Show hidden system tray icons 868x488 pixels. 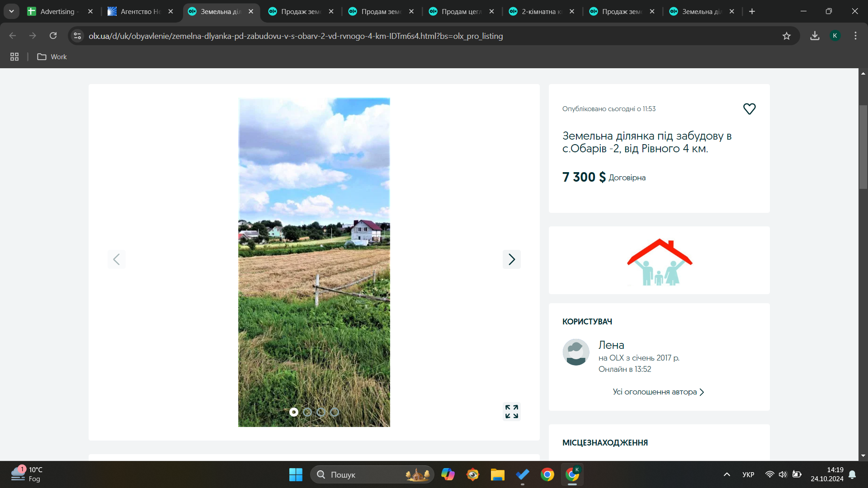tap(726, 474)
